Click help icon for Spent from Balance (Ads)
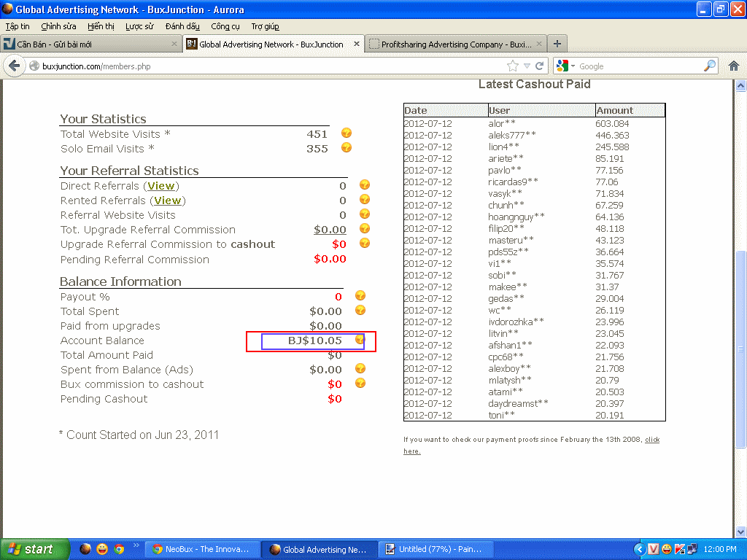Screen dimensions: 747x560 (x=360, y=368)
